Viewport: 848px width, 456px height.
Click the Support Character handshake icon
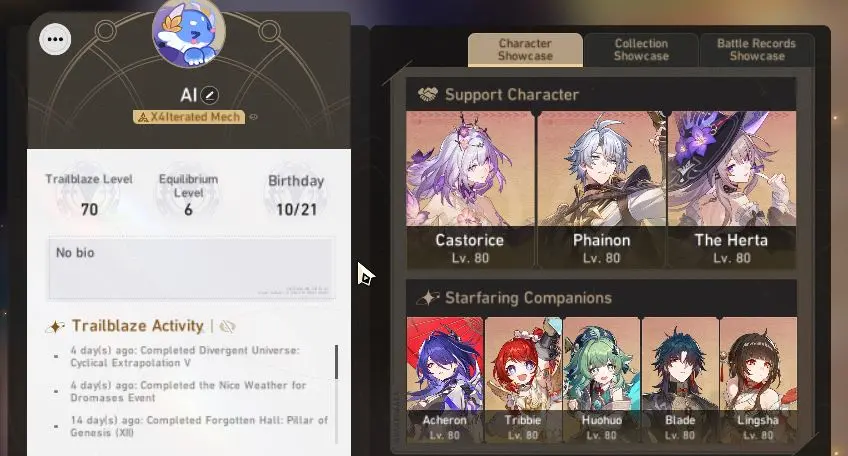point(428,95)
